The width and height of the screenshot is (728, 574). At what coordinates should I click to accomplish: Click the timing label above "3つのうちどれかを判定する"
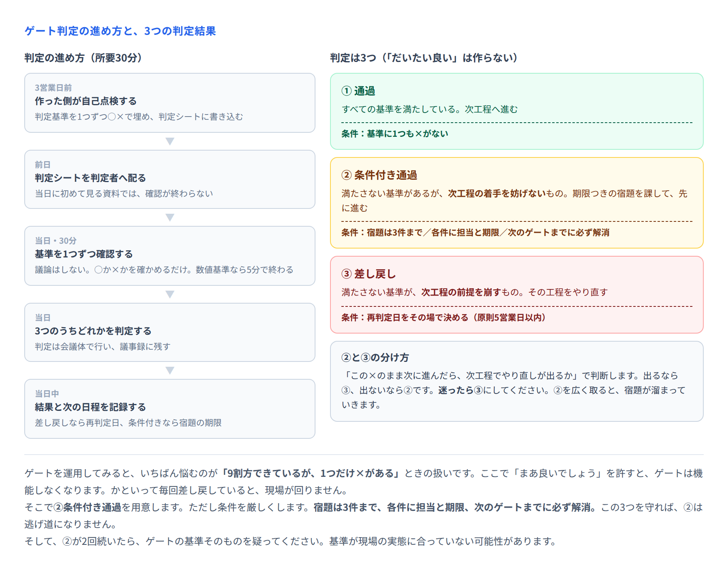[42, 318]
